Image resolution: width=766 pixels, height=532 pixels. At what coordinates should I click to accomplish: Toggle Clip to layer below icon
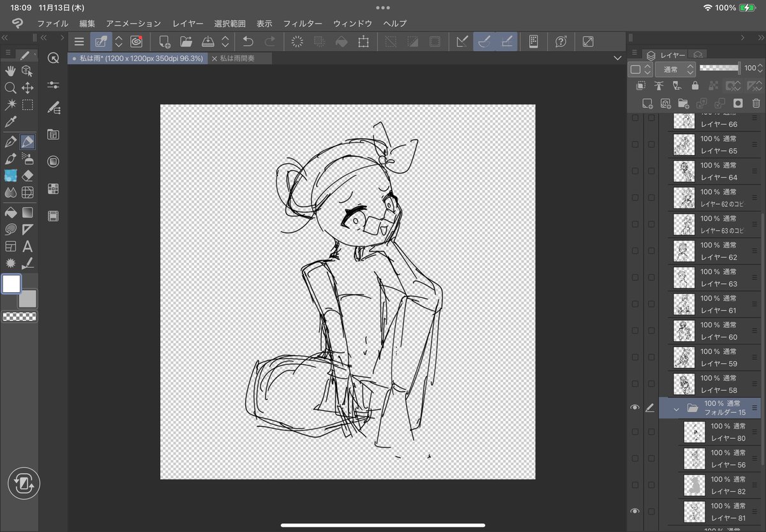point(641,85)
